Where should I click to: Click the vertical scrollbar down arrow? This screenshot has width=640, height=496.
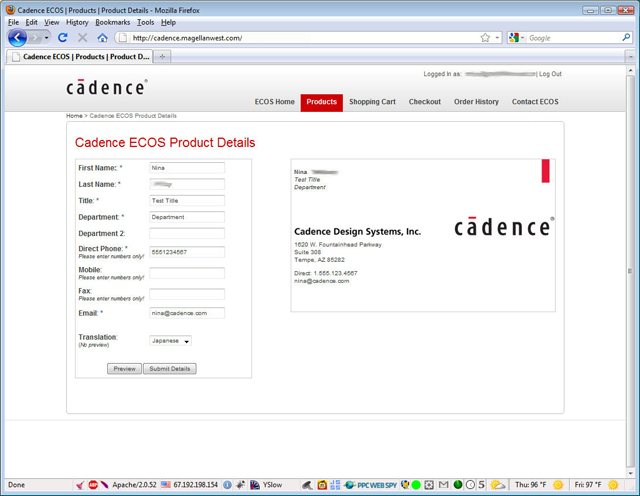[x=630, y=473]
